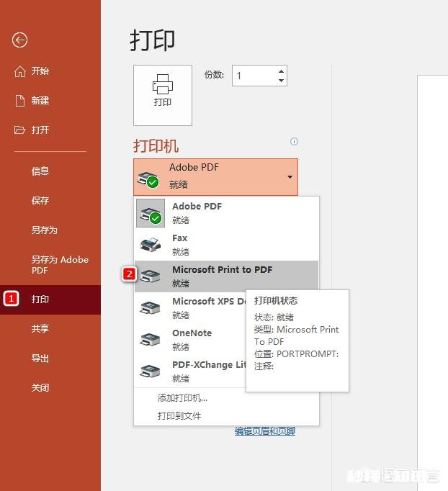Click PDF-XChange Lite printer icon
The height and width of the screenshot is (491, 448).
151,371
